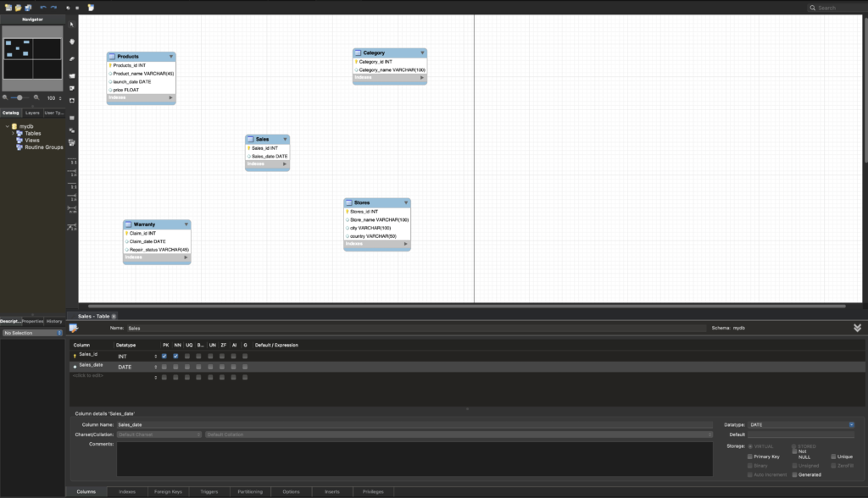Click the undo arrow icon
The height and width of the screenshot is (498, 868).
pos(43,8)
